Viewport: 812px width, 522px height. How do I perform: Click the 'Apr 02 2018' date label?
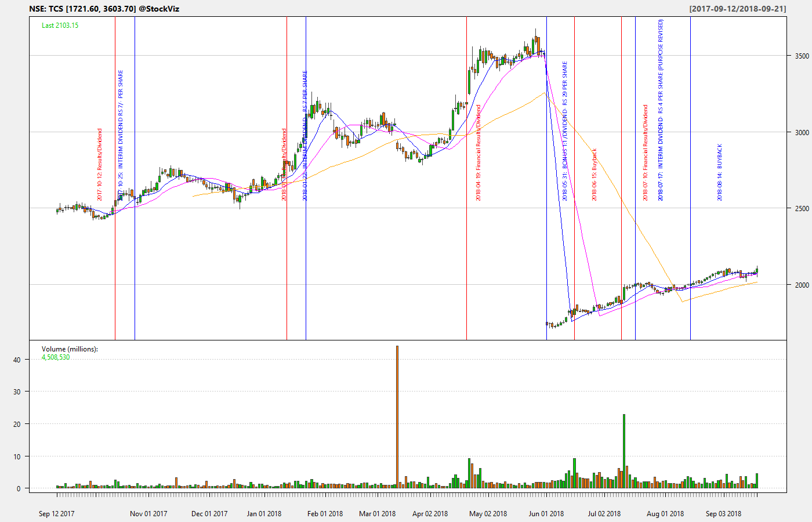(430, 514)
